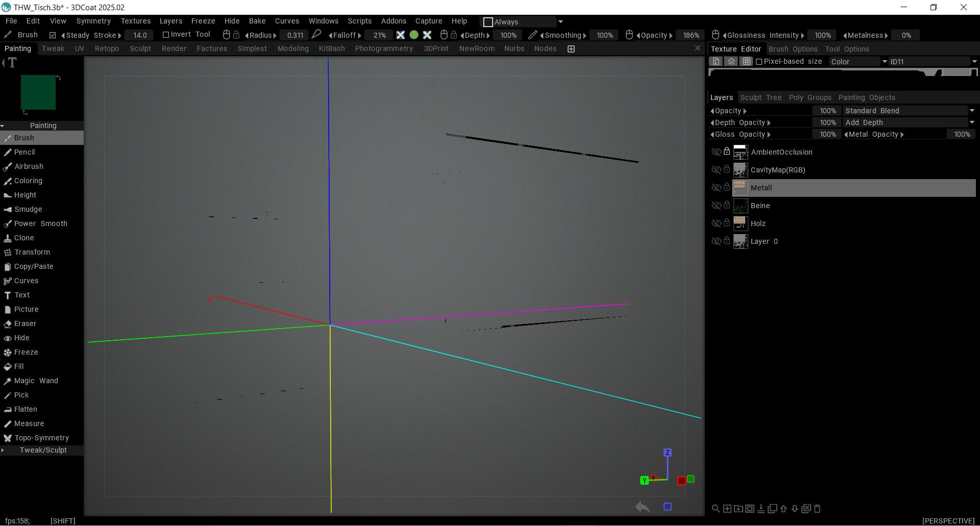Activate the Magic Wand tool

(36, 381)
